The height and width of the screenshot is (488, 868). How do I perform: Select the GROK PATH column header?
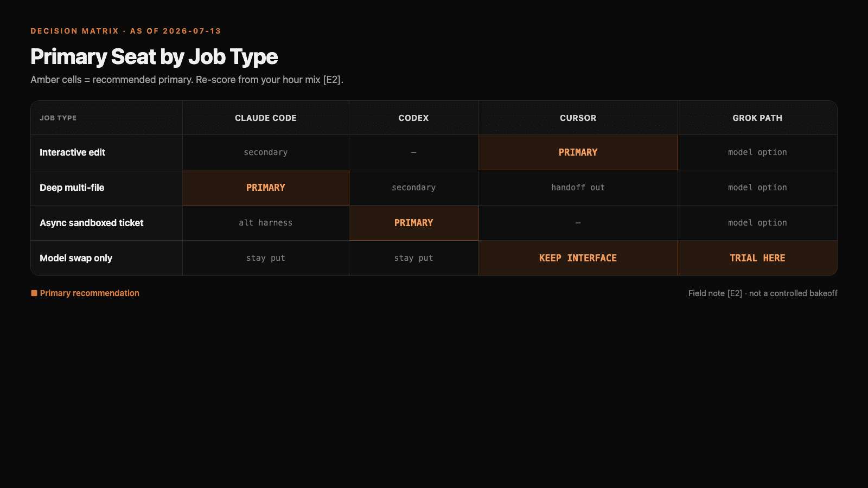(x=757, y=118)
